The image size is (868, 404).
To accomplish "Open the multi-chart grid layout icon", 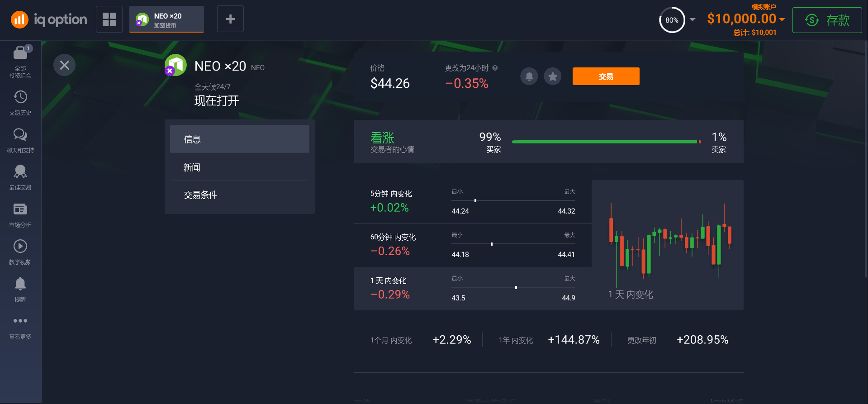I will pos(109,19).
